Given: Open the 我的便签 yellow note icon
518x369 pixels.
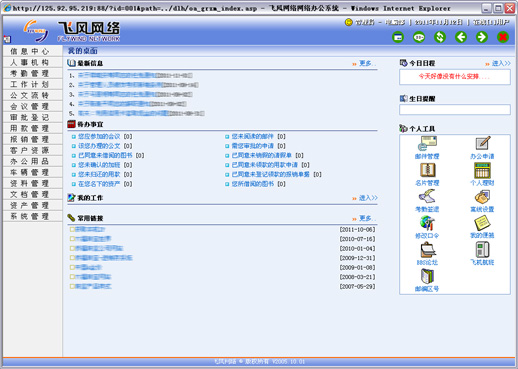Looking at the screenshot, I should 482,223.
